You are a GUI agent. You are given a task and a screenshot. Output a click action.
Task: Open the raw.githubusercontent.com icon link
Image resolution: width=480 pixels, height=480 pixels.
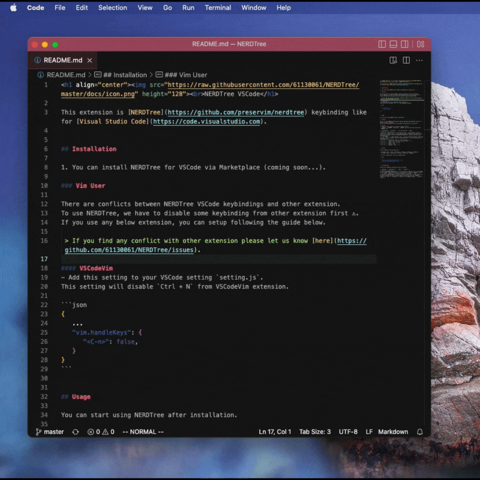tap(263, 85)
